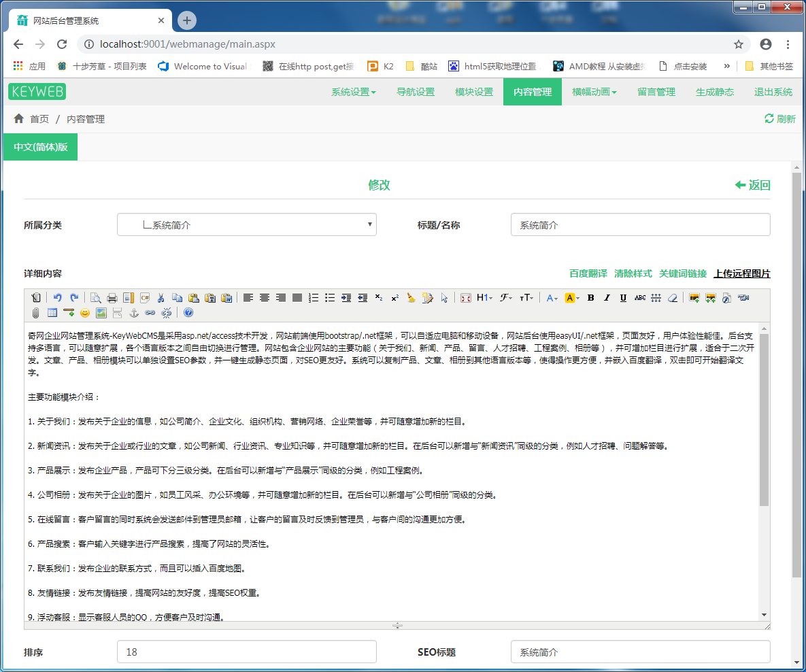Paste from Word (W clipboard icon)
The height and width of the screenshot is (672, 806).
tap(226, 298)
